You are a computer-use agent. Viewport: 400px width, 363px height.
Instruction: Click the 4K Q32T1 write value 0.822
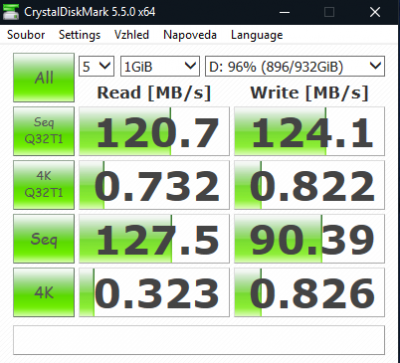309,185
